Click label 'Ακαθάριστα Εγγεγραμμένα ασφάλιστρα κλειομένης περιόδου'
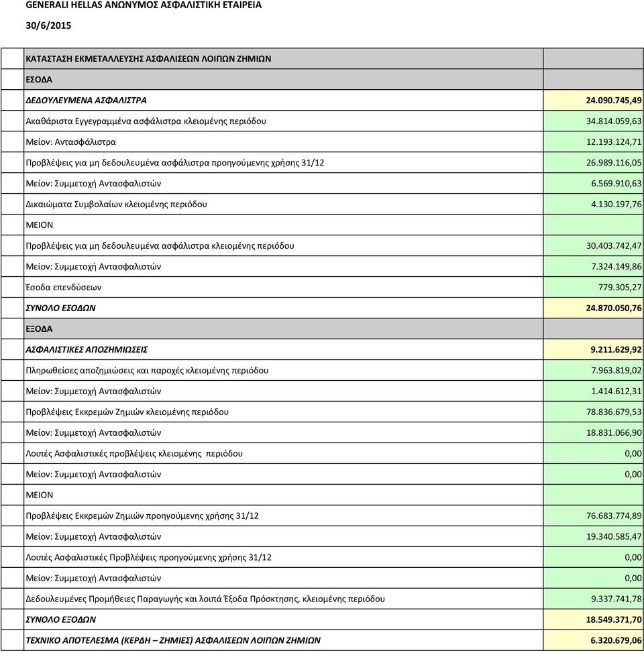The image size is (644, 653). point(146,121)
